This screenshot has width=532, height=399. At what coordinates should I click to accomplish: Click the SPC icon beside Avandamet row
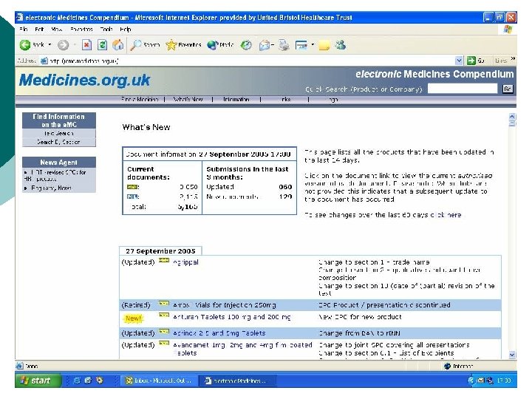[164, 344]
